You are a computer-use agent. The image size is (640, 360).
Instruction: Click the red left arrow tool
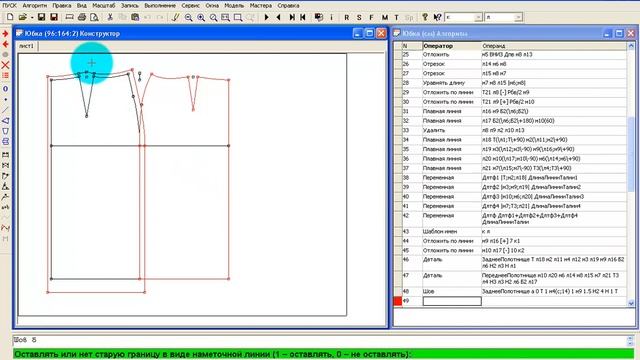(5, 44)
